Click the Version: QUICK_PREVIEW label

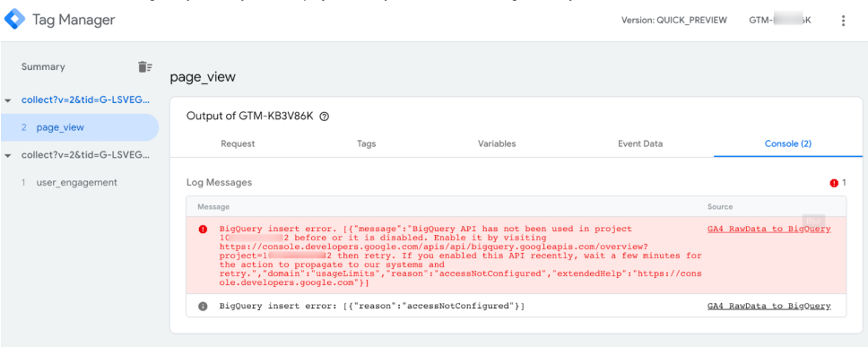pos(673,21)
